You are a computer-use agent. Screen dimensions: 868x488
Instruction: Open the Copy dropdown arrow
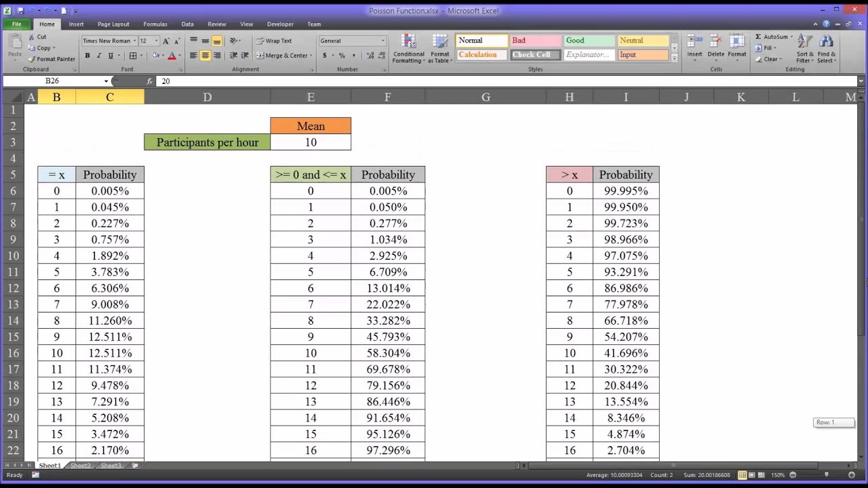(54, 48)
